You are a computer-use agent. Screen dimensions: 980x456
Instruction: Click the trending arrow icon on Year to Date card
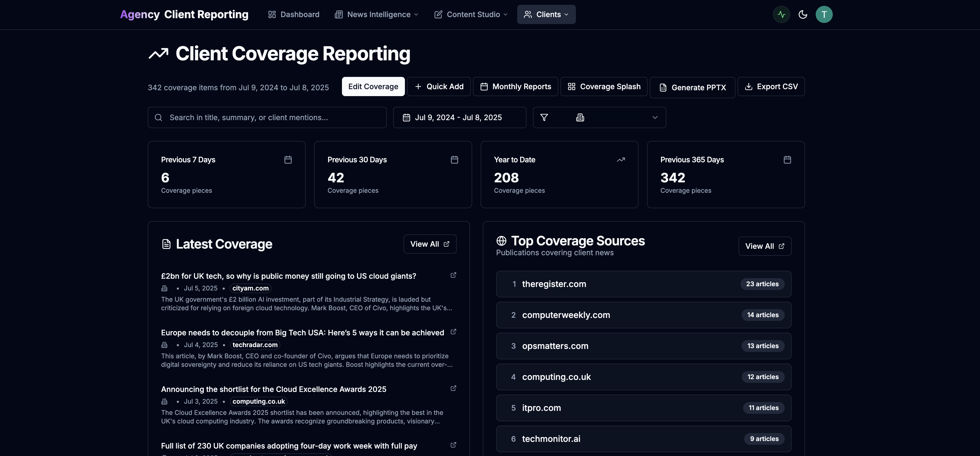621,160
